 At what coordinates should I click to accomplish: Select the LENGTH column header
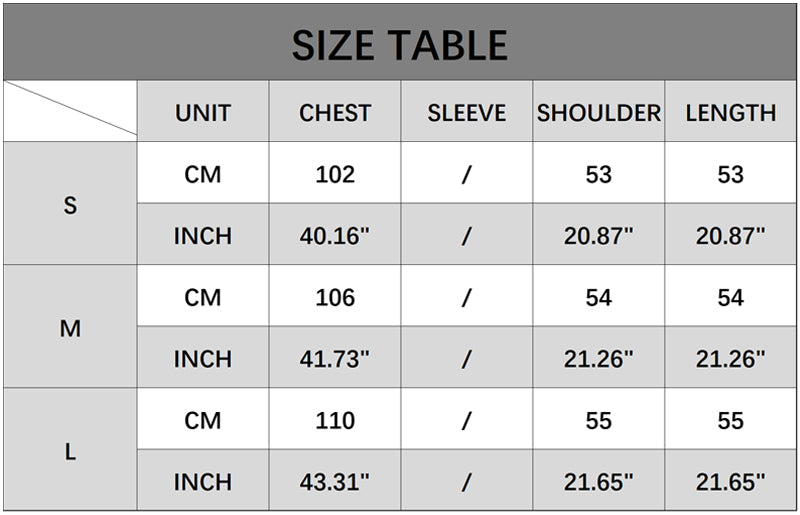[731, 113]
